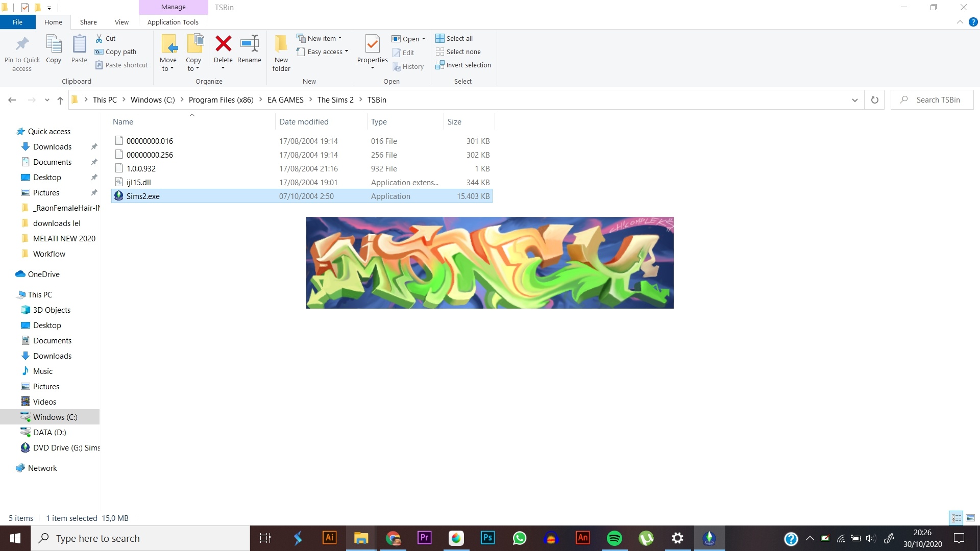Click the Copy ribbon icon

54,45
